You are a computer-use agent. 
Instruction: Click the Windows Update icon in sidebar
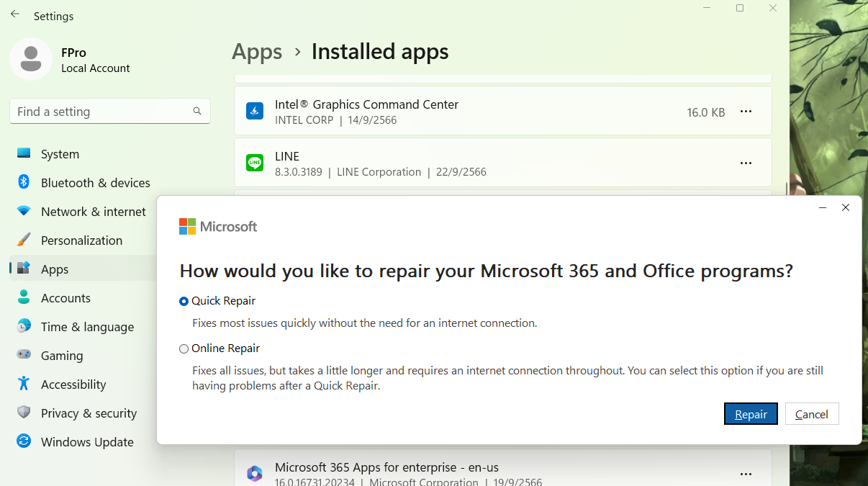point(24,441)
